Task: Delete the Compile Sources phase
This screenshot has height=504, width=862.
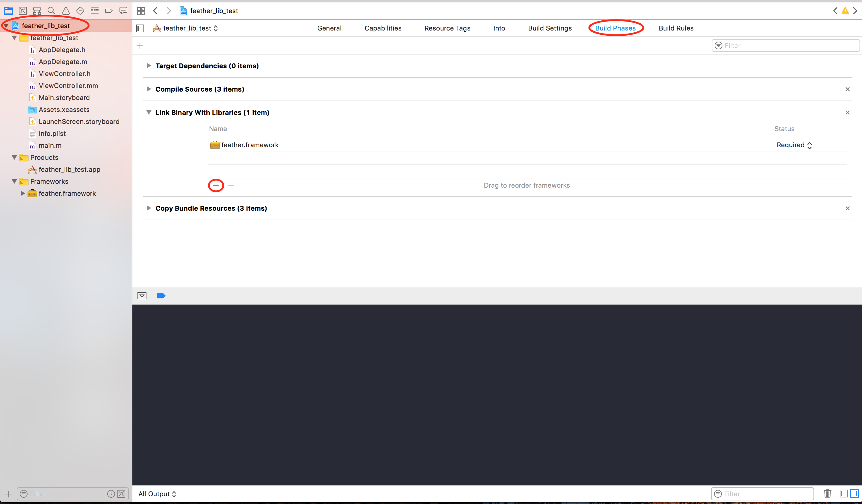Action: click(x=847, y=89)
